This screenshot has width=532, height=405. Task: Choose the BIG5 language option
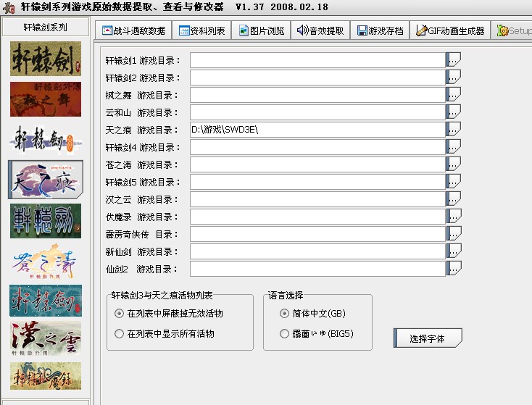tap(317, 334)
